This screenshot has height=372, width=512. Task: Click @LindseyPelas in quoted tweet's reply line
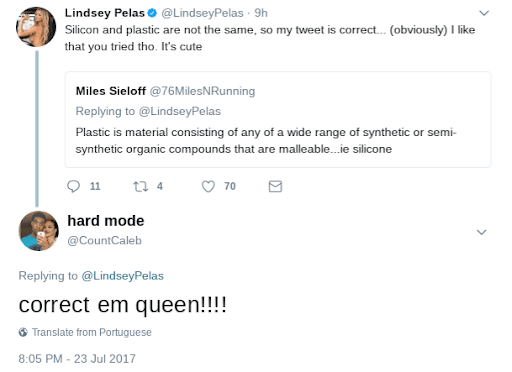click(x=180, y=111)
